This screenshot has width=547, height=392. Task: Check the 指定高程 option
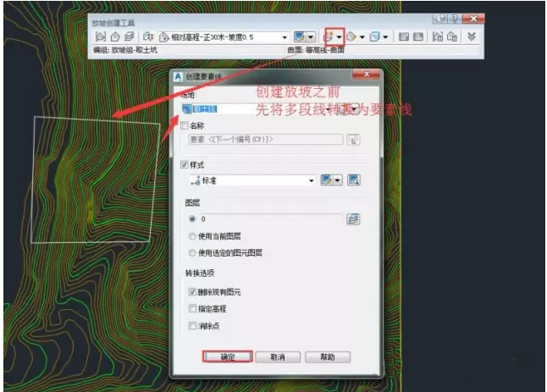point(193,309)
